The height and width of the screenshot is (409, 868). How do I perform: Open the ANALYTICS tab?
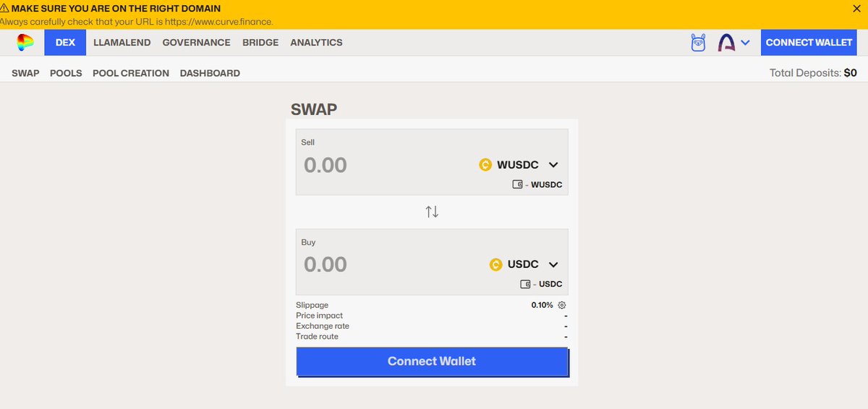click(x=316, y=43)
